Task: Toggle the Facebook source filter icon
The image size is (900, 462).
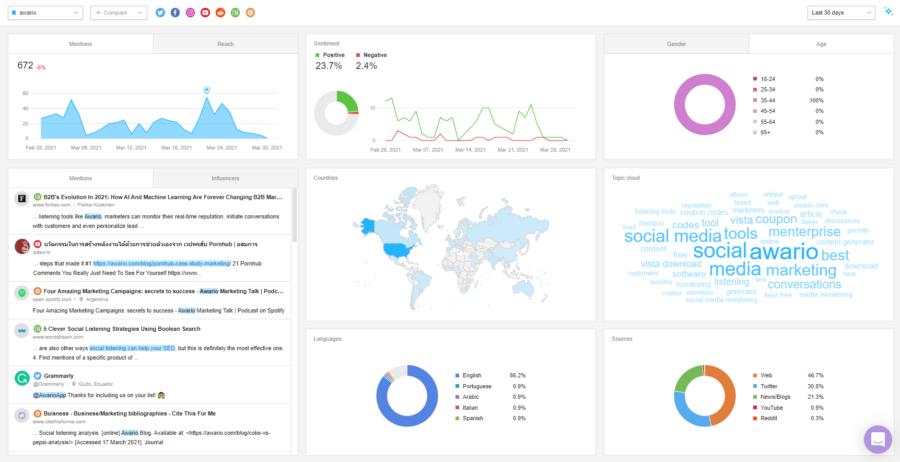Action: coord(175,13)
